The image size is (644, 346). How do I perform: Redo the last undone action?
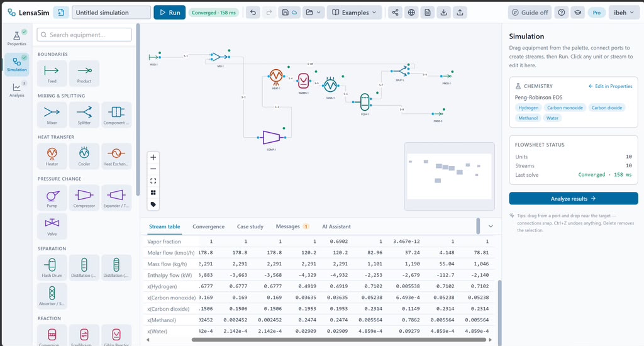pos(269,13)
